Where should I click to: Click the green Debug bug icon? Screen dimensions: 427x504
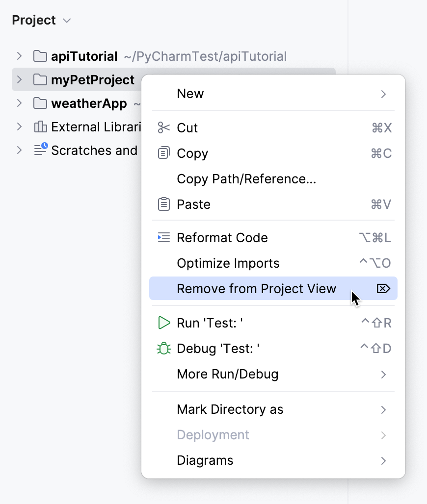(x=163, y=348)
